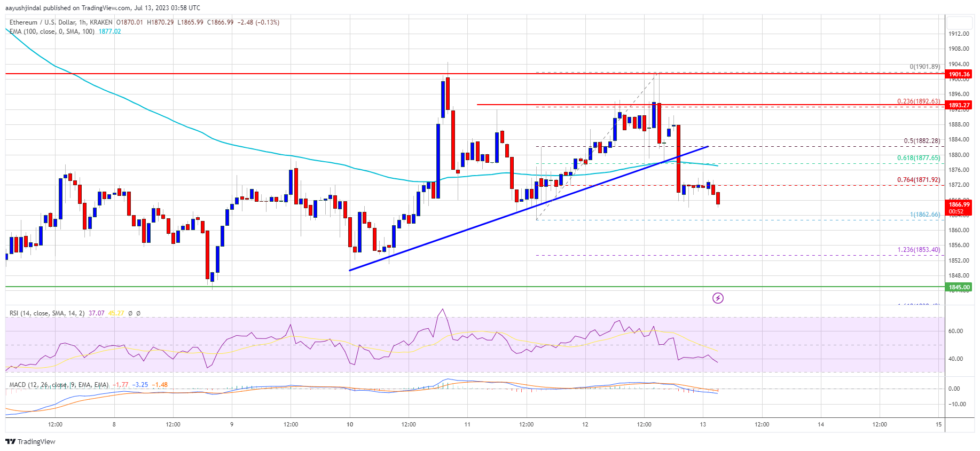Click the Fibonacci 1.236(1853.40) level label
Viewport: 980px width, 451px height.
tap(919, 250)
